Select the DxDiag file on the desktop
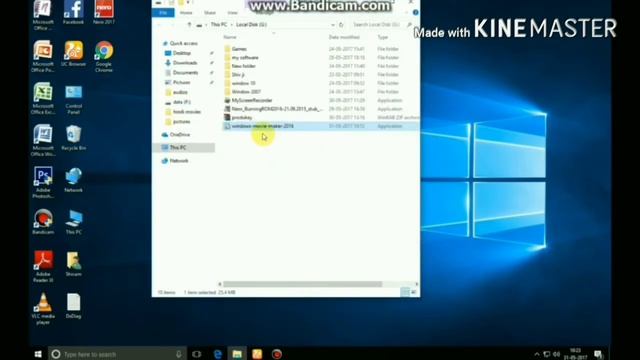The height and width of the screenshot is (360, 640). (73, 306)
